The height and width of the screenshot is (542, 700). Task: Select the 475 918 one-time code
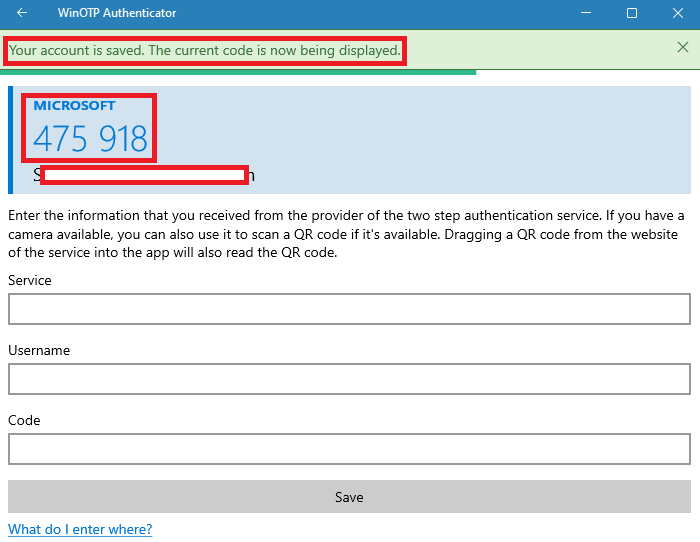tap(90, 138)
